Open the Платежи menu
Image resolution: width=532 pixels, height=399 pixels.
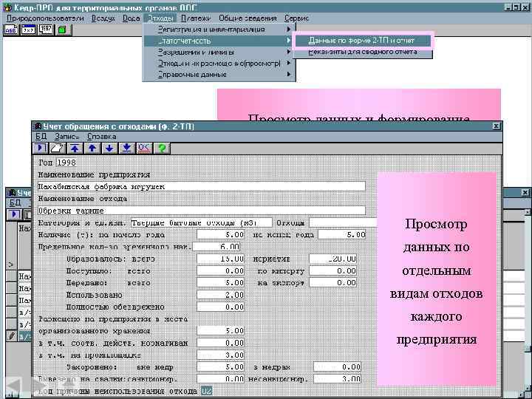click(195, 18)
